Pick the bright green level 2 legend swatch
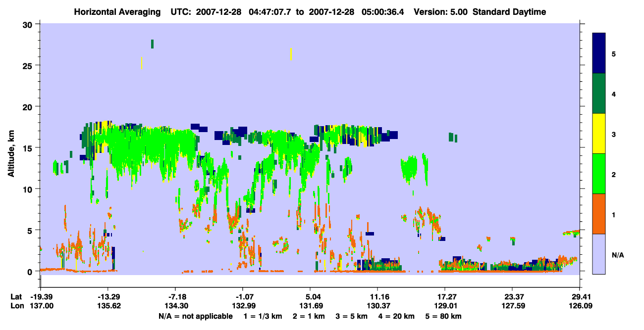This screenshot has height=330, width=644. tap(599, 174)
